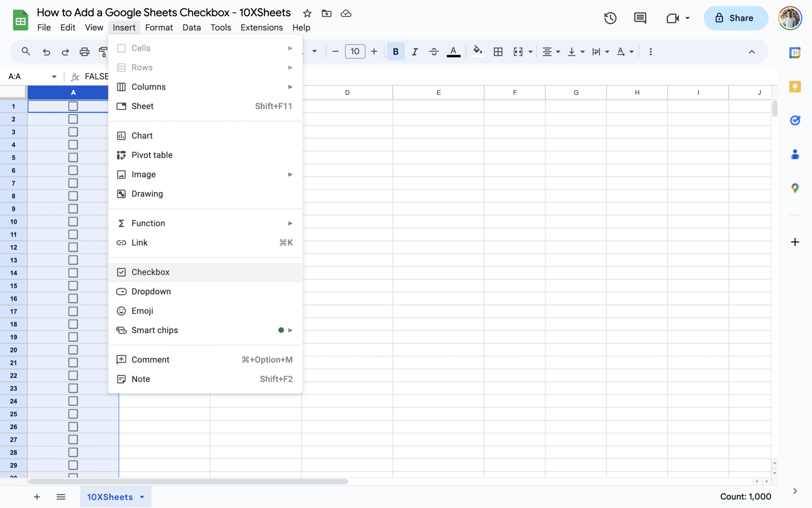
Task: Print the spreadsheet
Action: click(x=84, y=52)
